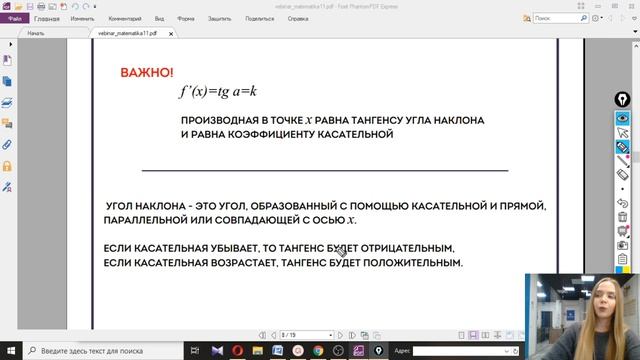Click the refresh icon in Адрес toolbar
Screen dimensions: 640x360
(516, 351)
